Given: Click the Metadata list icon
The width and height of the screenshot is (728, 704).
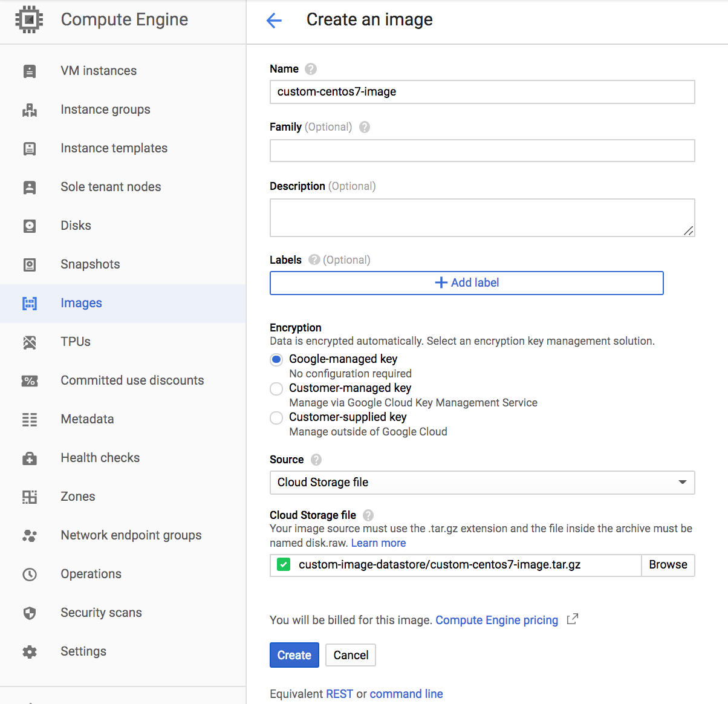Looking at the screenshot, I should tap(30, 420).
